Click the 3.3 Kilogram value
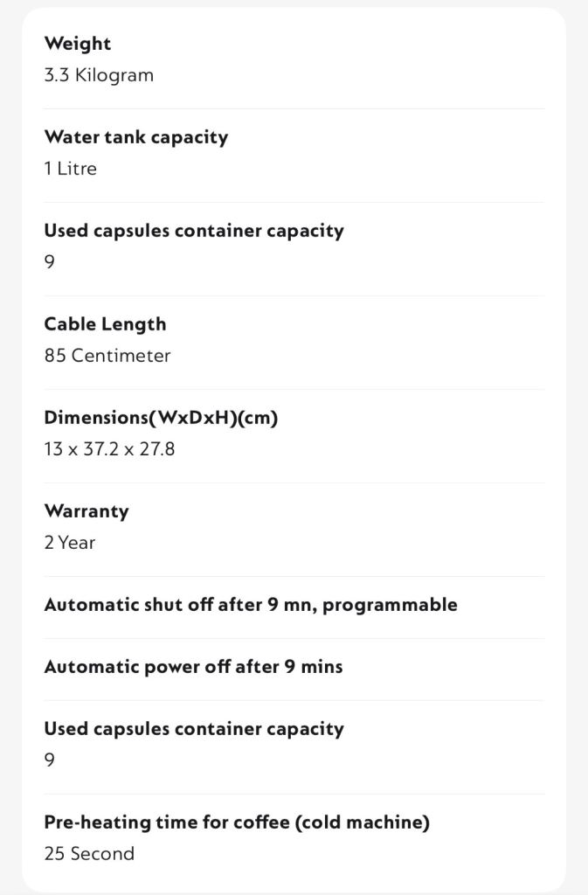 coord(99,75)
